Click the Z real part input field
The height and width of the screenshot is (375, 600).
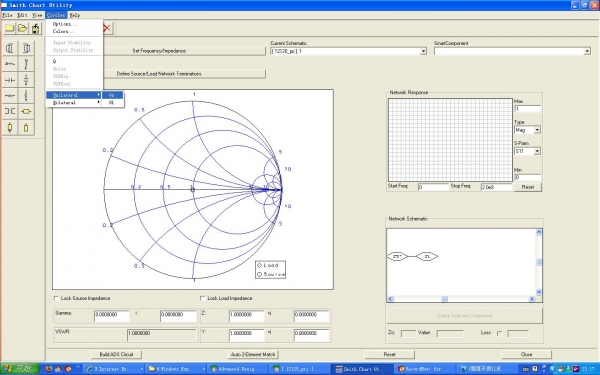coord(246,315)
